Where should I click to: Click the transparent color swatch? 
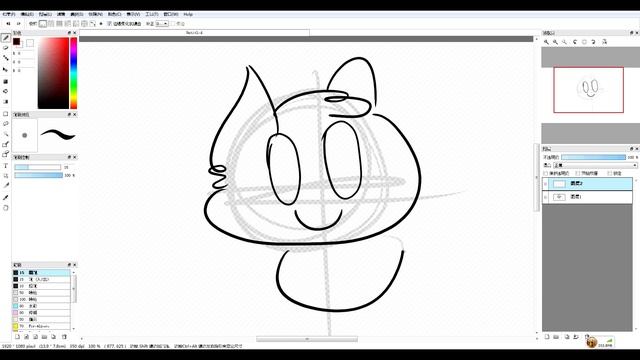tap(30, 43)
